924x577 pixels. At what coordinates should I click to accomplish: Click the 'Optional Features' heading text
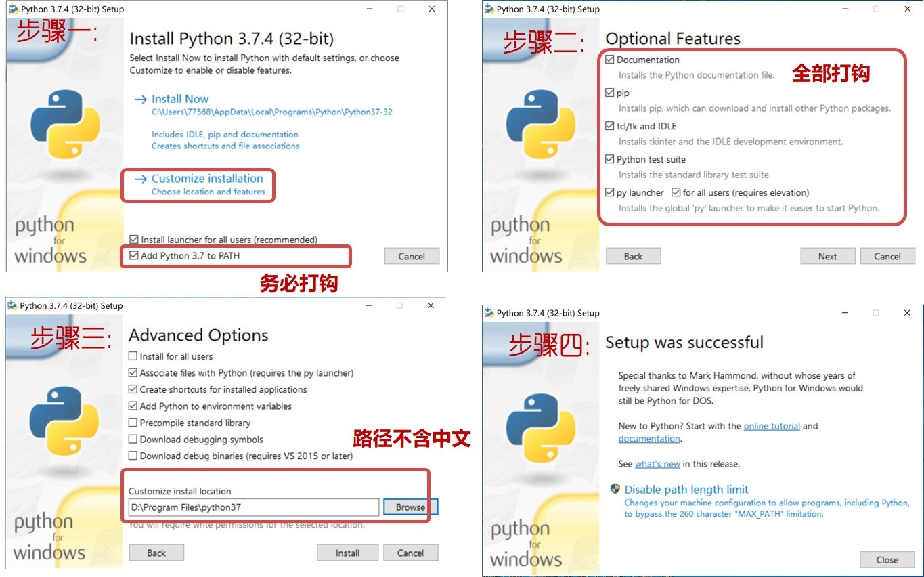pyautogui.click(x=673, y=39)
